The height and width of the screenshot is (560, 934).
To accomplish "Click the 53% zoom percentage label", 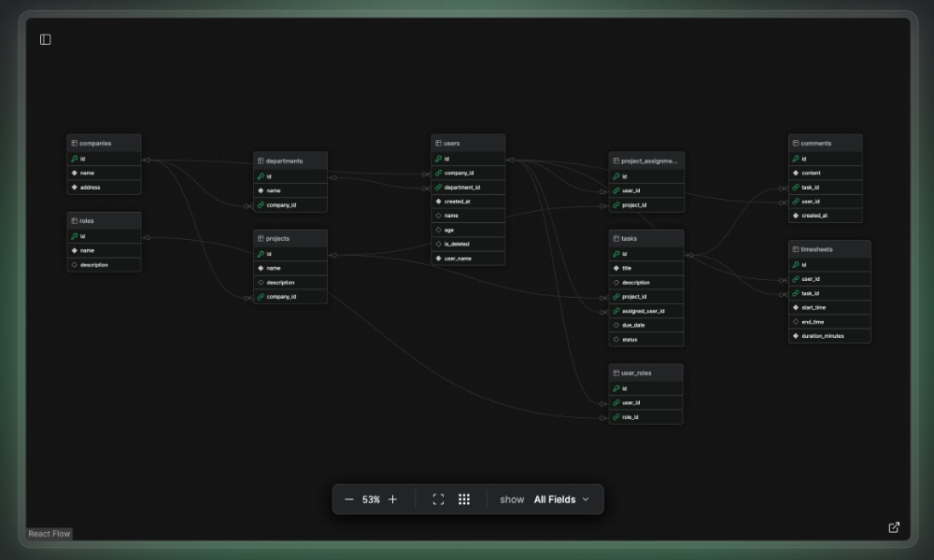I will pyautogui.click(x=371, y=499).
